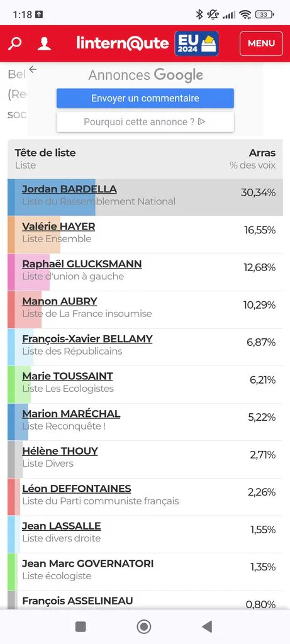Tap the back arrow in ad overlay
The height and width of the screenshot is (644, 290).
[33, 70]
